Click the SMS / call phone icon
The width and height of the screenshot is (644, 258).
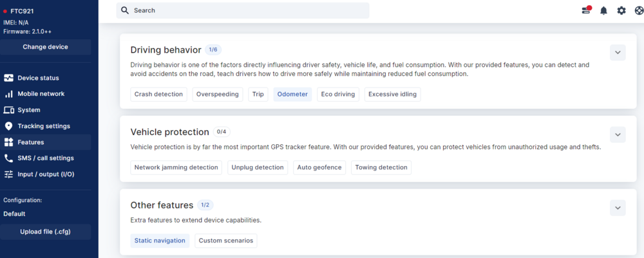9,158
